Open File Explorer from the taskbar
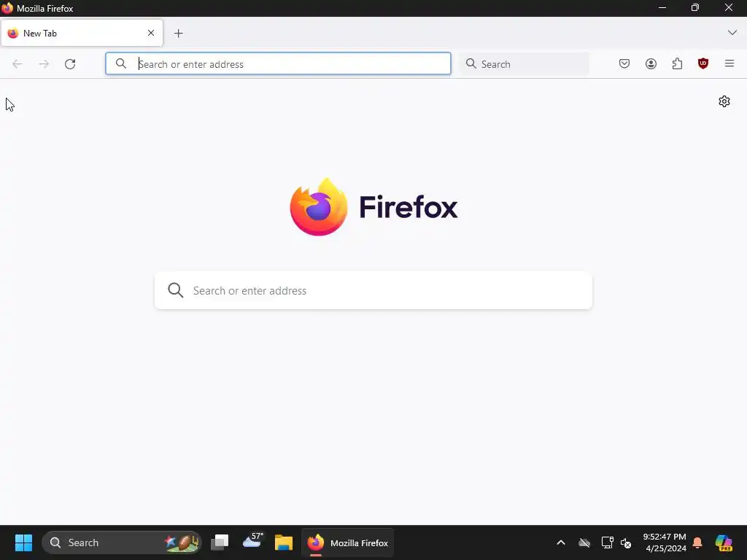This screenshot has width=747, height=560. [284, 542]
